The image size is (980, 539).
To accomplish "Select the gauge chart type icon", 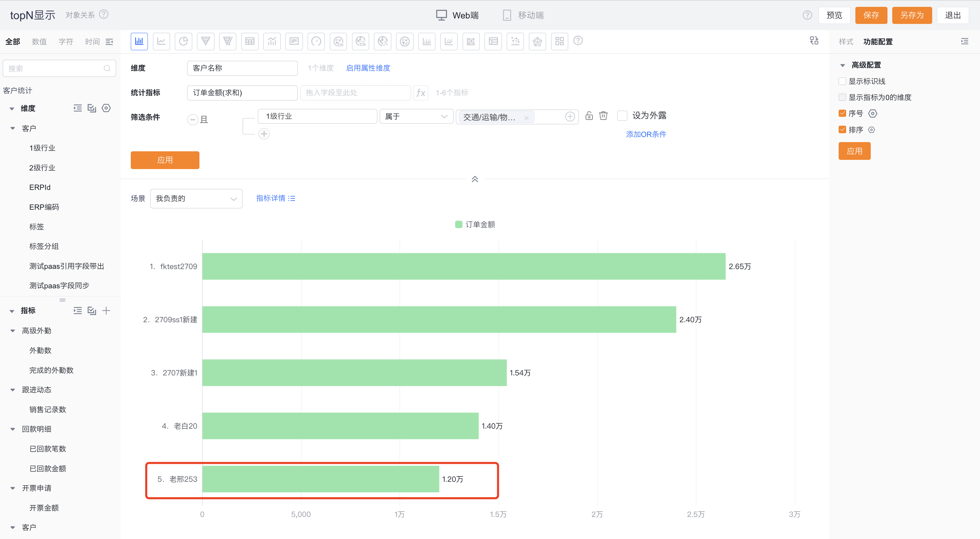I will coord(316,41).
